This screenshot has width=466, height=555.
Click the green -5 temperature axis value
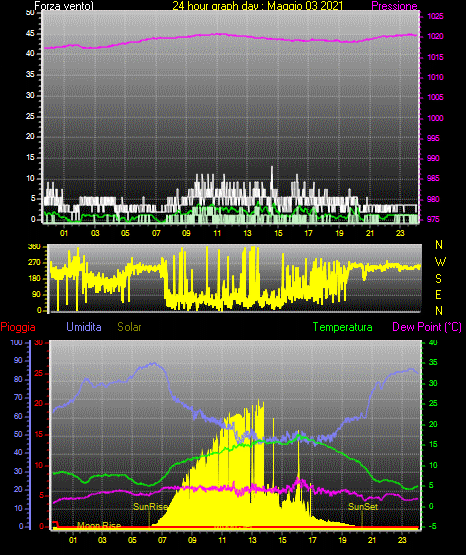432,527
